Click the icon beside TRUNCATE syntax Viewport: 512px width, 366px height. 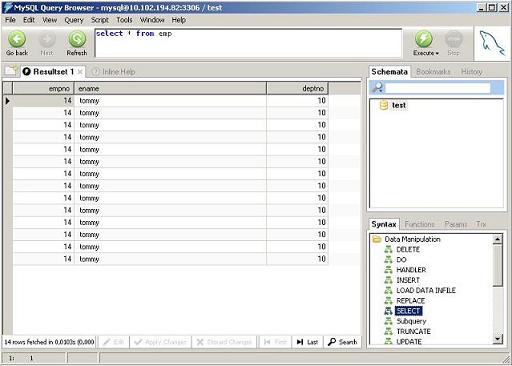[388, 331]
